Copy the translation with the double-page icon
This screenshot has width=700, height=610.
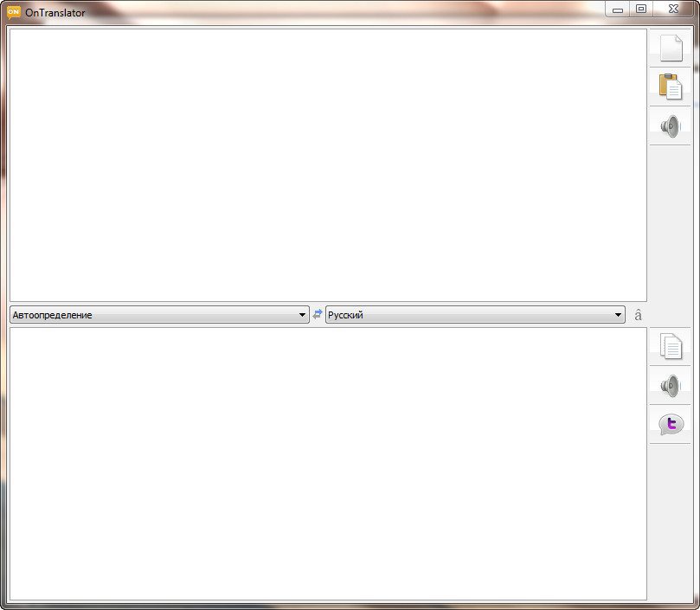click(x=671, y=346)
